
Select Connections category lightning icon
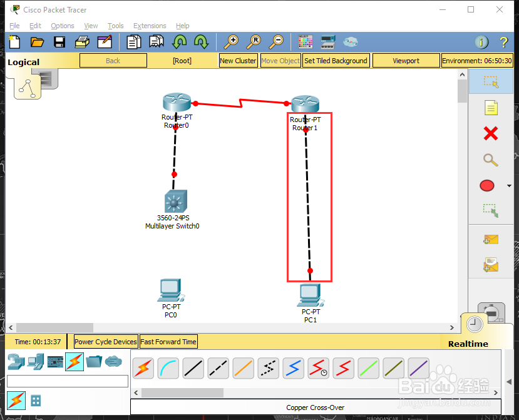click(75, 361)
